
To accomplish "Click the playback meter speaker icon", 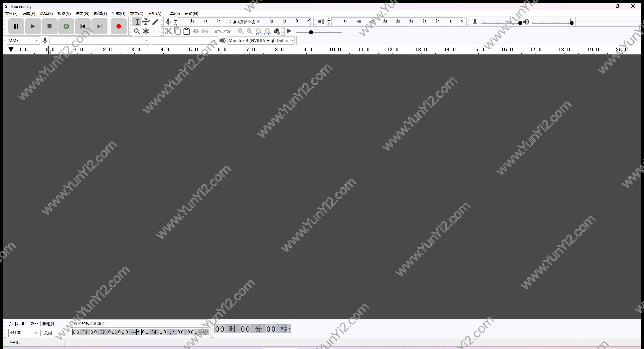I will click(x=321, y=22).
